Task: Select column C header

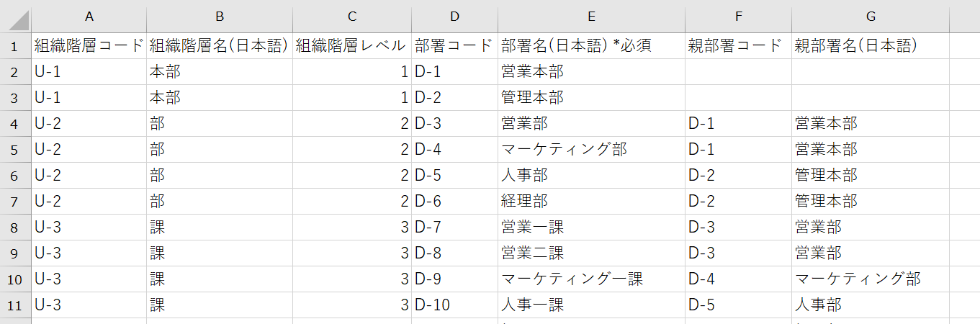Action: [x=351, y=17]
